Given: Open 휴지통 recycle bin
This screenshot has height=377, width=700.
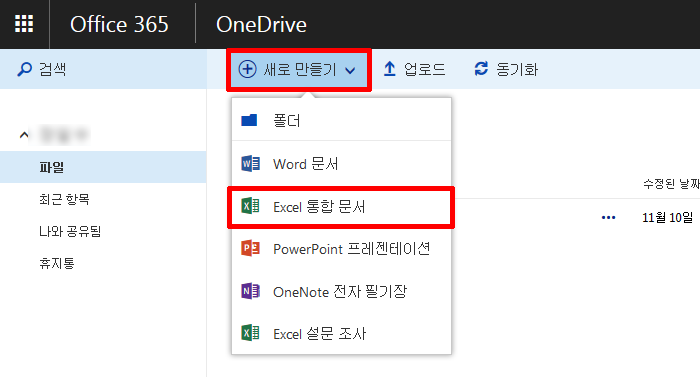Looking at the screenshot, I should coord(57,263).
